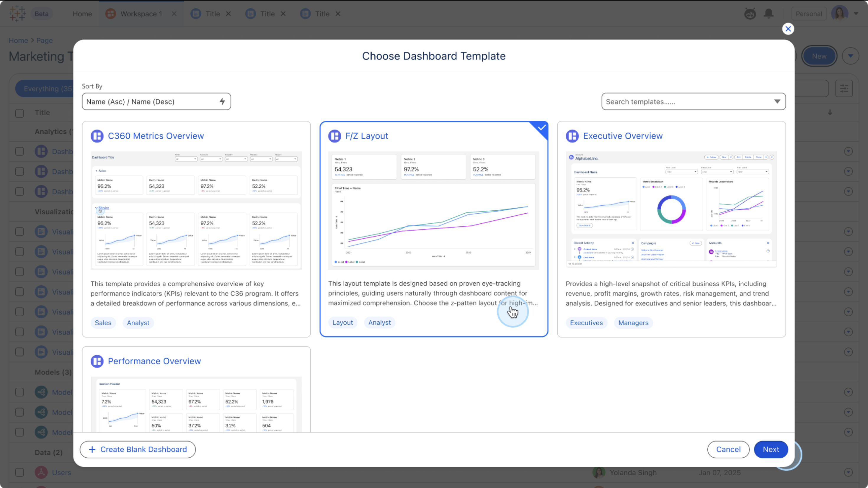Open the dropdown arrow beside New button

click(x=851, y=56)
